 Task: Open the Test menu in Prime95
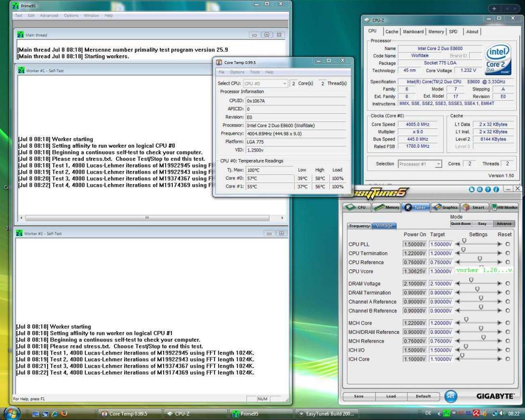point(18,15)
